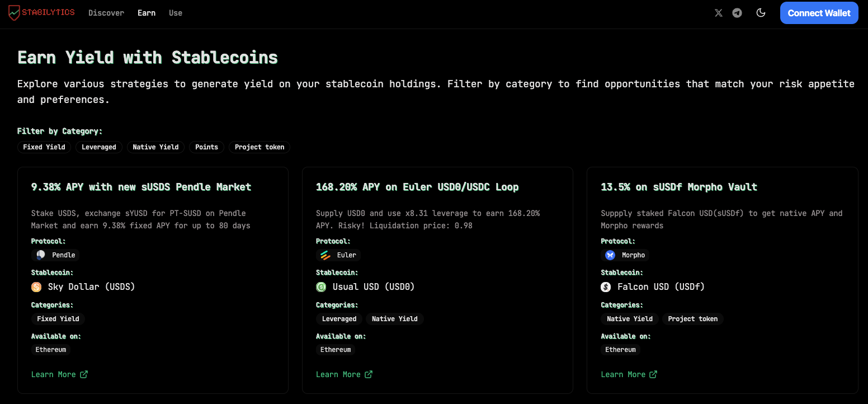Filter by Native Yield category
Image resolution: width=868 pixels, height=404 pixels.
tap(155, 147)
